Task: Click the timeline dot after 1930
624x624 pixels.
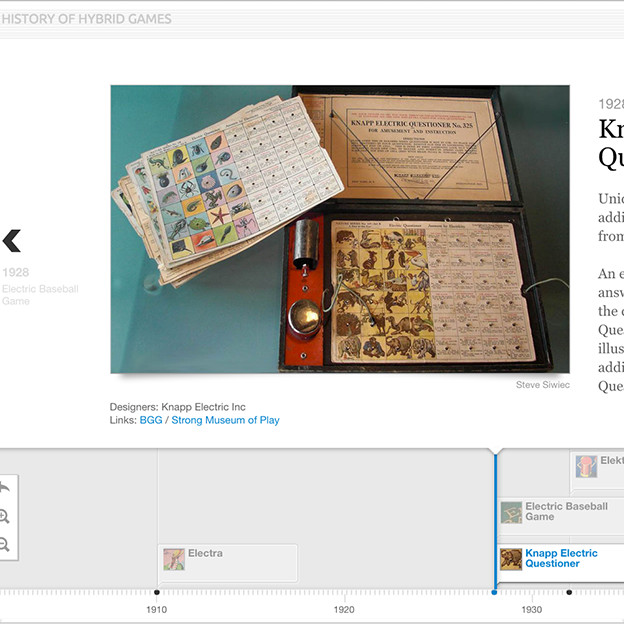Action: (569, 592)
